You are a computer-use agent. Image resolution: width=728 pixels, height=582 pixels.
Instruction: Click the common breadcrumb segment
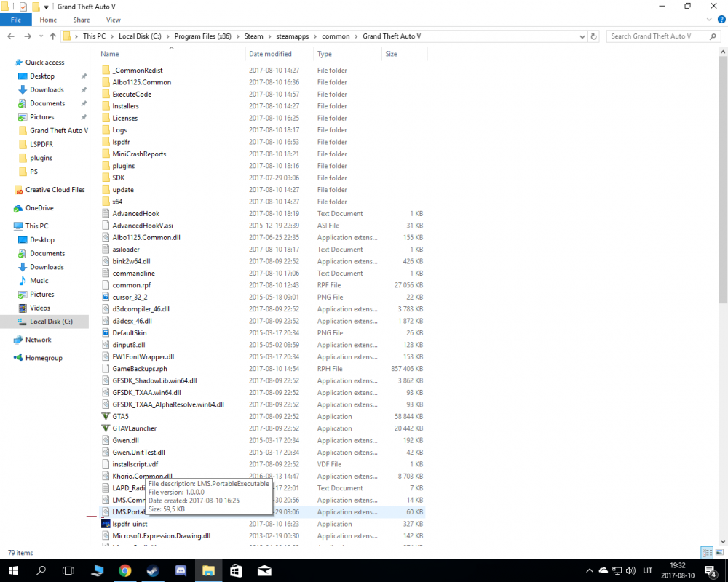(x=336, y=36)
